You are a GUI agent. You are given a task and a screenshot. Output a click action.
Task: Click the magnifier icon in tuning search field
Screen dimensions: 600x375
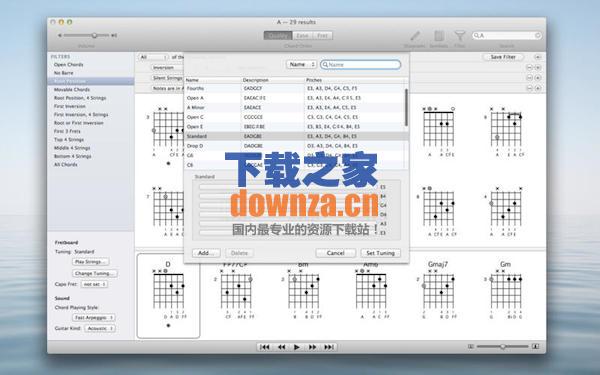[325, 65]
